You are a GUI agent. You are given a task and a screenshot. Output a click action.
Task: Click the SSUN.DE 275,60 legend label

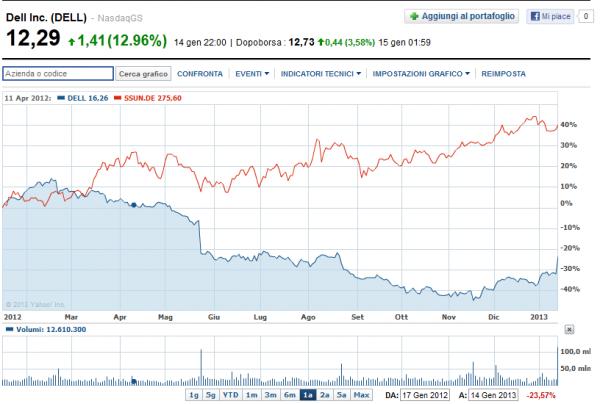click(x=153, y=98)
